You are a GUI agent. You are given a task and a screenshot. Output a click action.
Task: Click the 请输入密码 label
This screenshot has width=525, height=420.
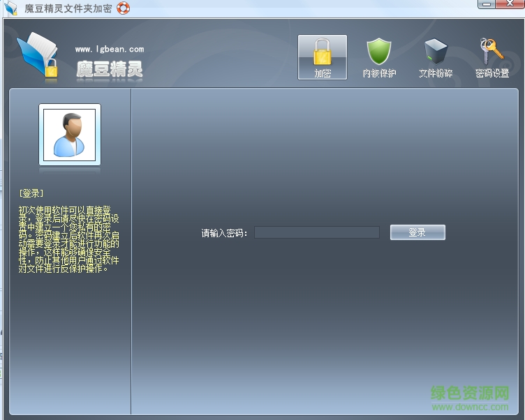(224, 233)
